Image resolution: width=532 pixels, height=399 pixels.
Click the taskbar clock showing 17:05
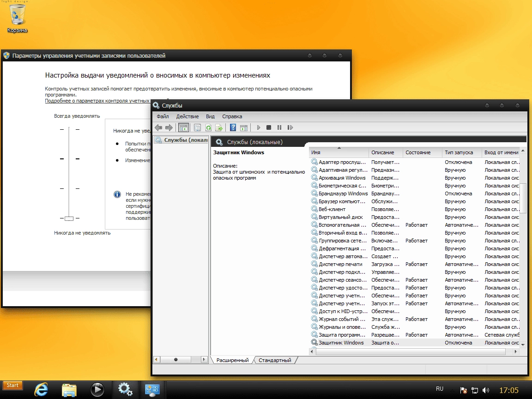point(508,390)
